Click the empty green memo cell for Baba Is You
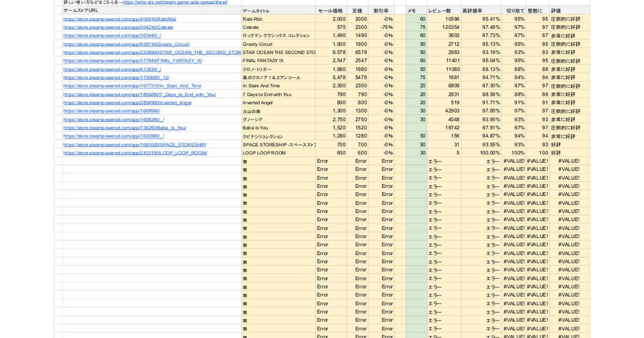This screenshot has height=338, width=644. tap(416, 128)
